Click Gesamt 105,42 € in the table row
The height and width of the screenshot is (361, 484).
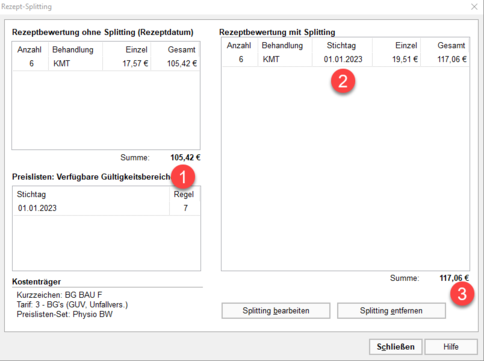tap(182, 63)
